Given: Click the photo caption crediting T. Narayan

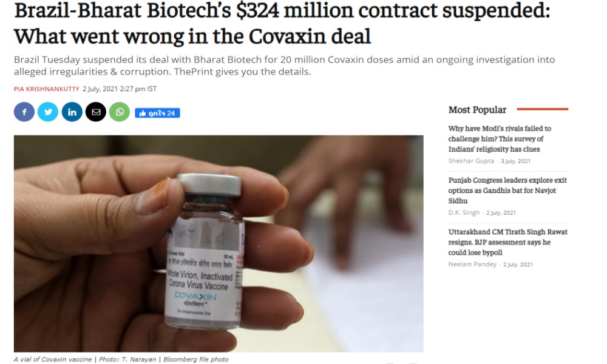Looking at the screenshot, I should pos(121,359).
